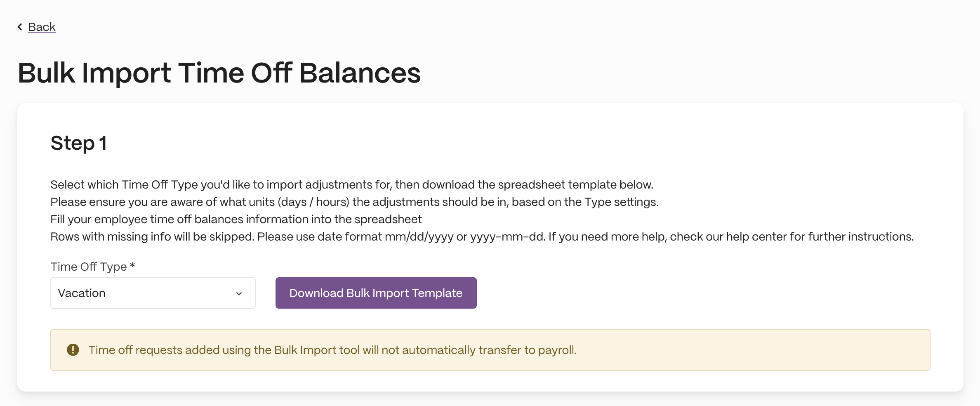The height and width of the screenshot is (406, 980).
Task: Click the line 'Fill your employee time off balances'
Action: [x=236, y=219]
